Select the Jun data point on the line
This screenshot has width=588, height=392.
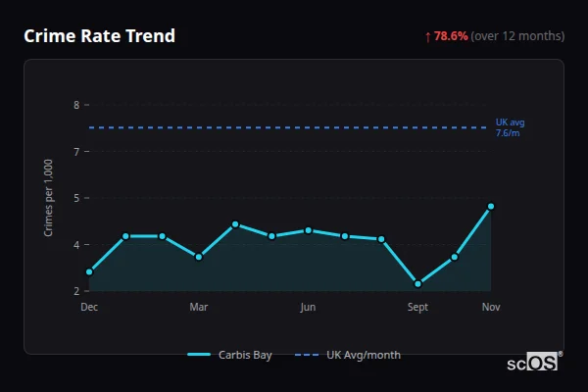click(309, 230)
